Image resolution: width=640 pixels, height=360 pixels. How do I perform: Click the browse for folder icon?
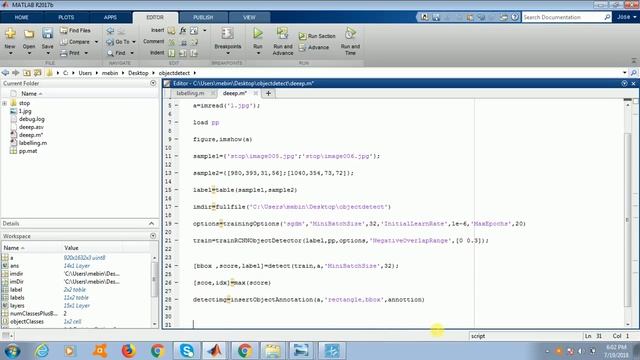click(38, 73)
